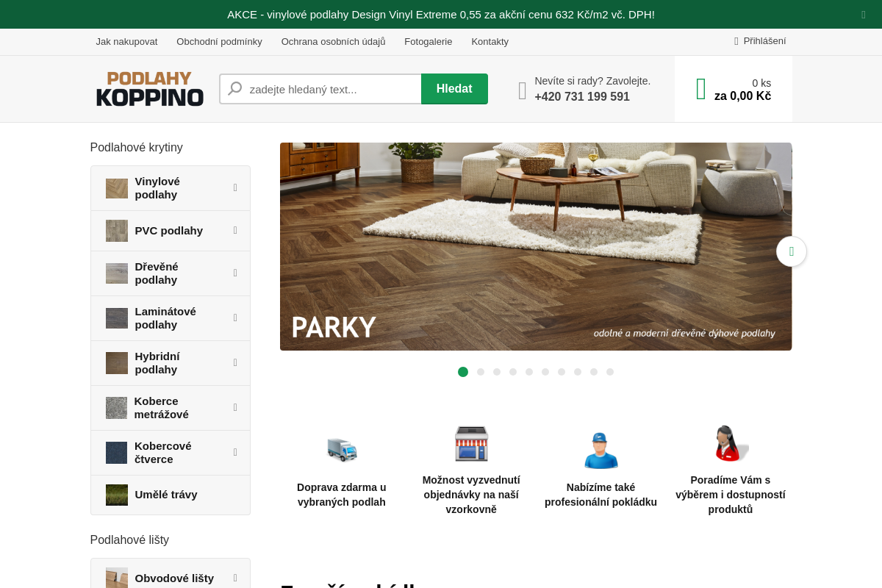This screenshot has height=588, width=882.
Task: Click the magnifier search icon
Action: click(x=234, y=88)
